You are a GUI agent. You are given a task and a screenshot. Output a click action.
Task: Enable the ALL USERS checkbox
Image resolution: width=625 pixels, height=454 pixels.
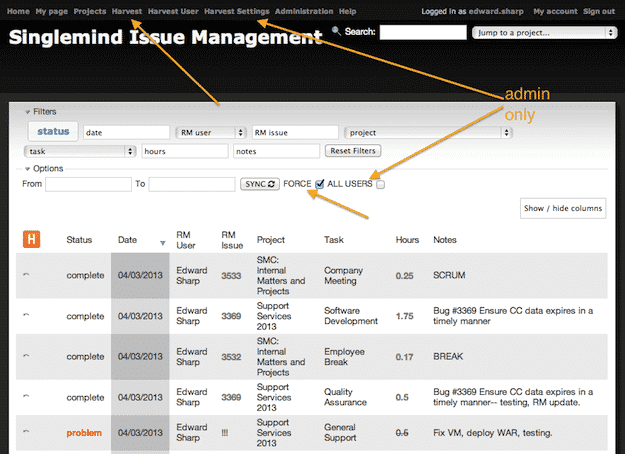click(x=381, y=185)
